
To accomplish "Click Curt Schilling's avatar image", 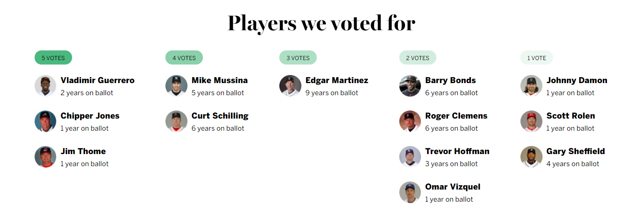I will pyautogui.click(x=176, y=121).
